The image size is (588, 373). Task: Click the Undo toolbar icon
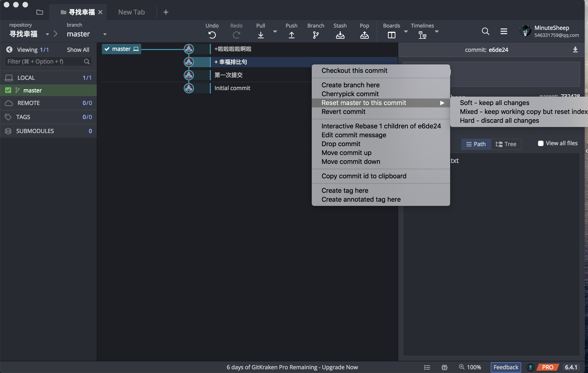[212, 35]
